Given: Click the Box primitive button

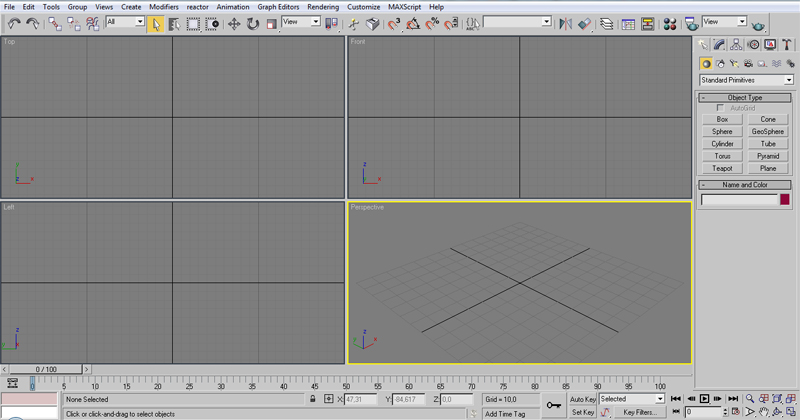Looking at the screenshot, I should [722, 119].
